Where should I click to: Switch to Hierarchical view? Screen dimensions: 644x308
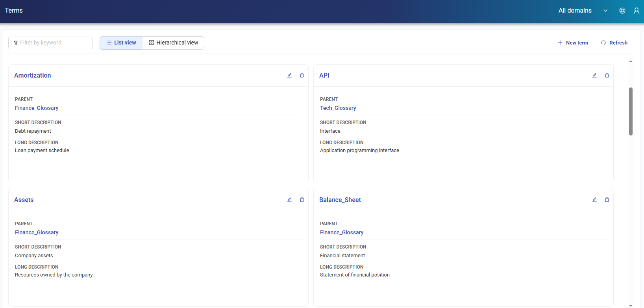click(174, 43)
